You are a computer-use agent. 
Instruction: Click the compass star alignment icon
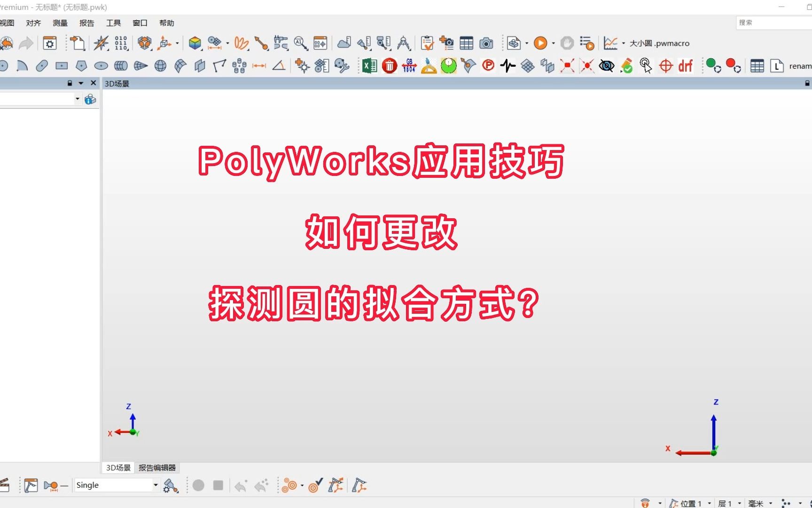pyautogui.click(x=101, y=43)
